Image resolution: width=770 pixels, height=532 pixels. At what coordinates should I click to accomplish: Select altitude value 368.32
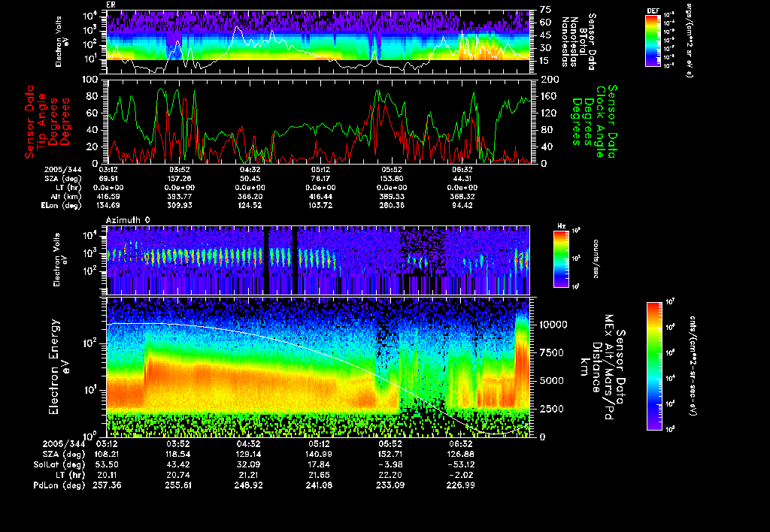[462, 196]
